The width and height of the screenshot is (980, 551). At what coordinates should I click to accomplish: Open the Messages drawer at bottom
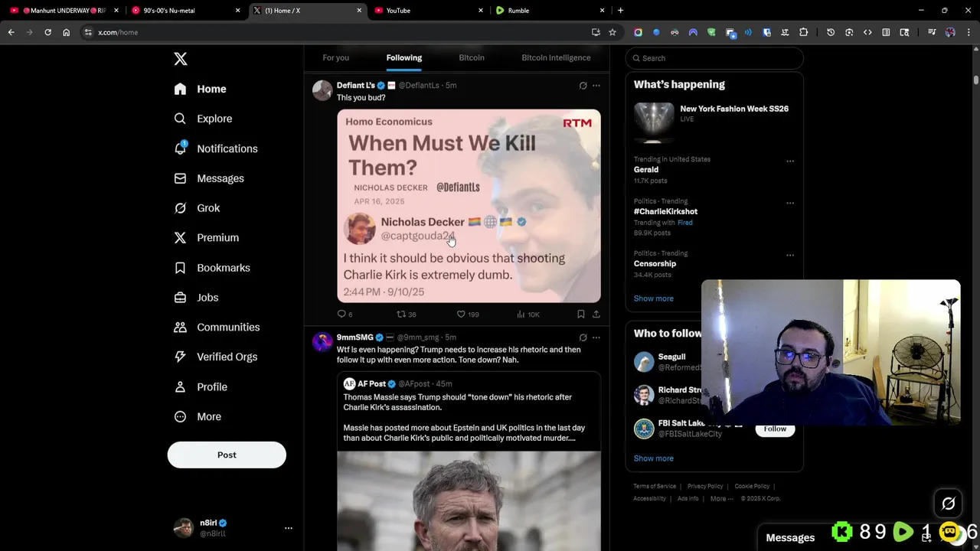point(790,537)
